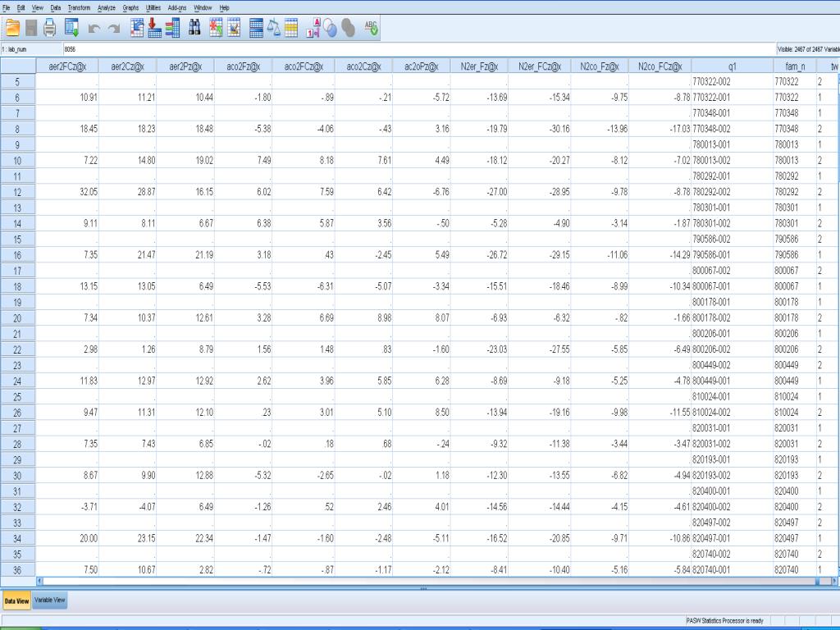Click the Go to case icon
The image size is (840, 630).
137,28
